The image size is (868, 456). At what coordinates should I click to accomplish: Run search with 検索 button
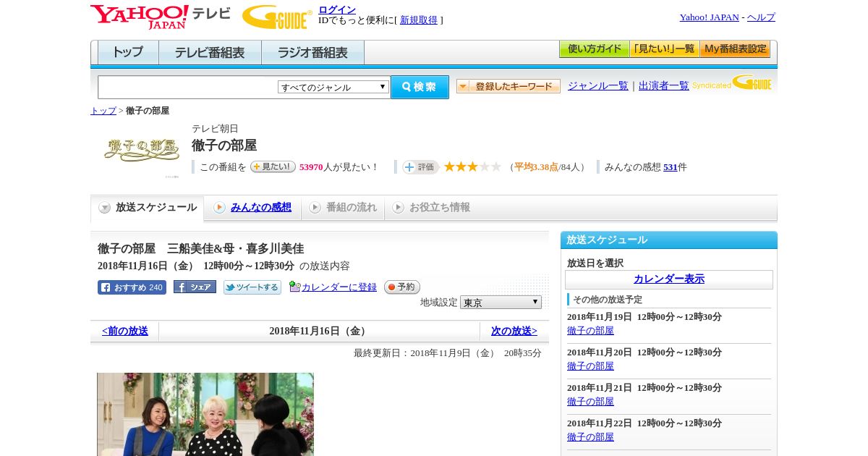[420, 87]
